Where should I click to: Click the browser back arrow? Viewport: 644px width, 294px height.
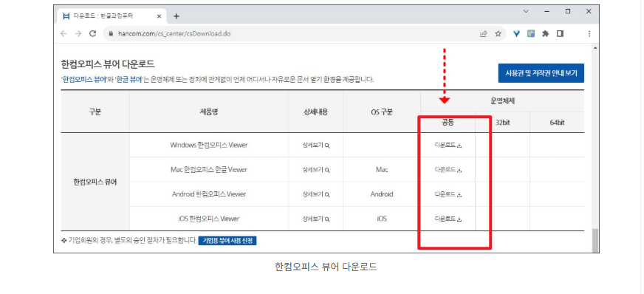pyautogui.click(x=64, y=34)
